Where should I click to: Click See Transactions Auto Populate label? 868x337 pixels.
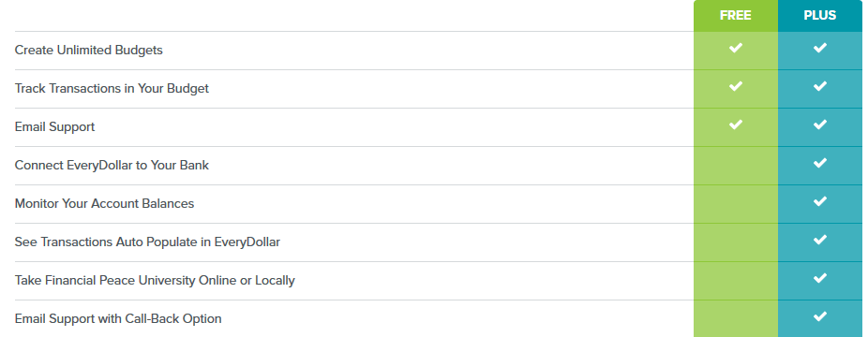tap(147, 242)
